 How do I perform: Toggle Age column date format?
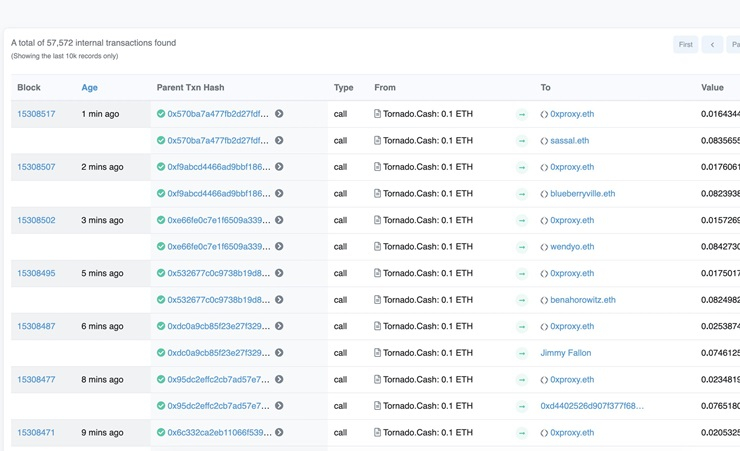89,88
